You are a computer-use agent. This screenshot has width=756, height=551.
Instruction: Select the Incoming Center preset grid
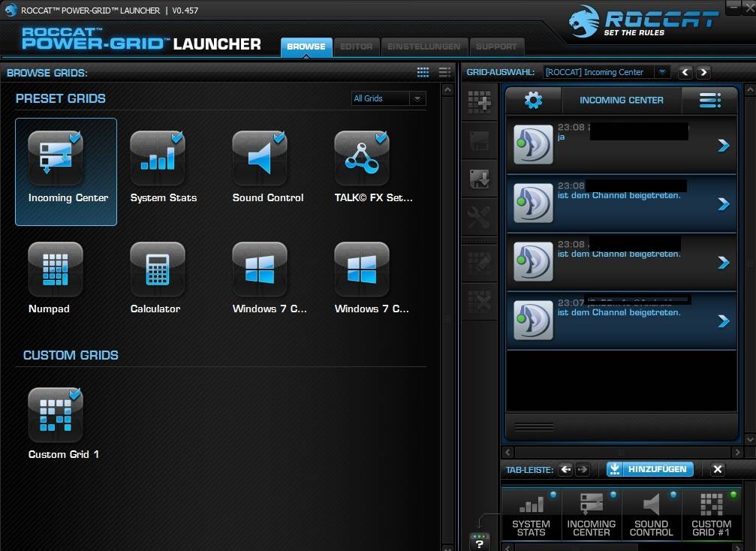66,171
